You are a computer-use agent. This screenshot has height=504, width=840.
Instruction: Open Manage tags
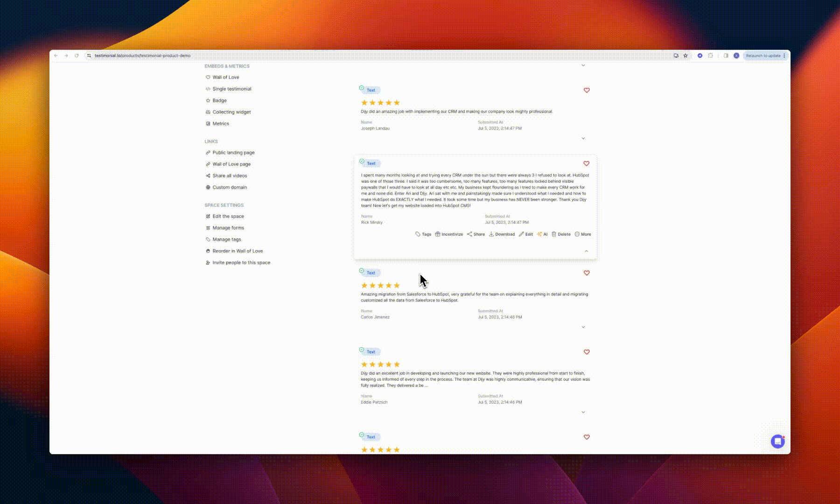(224, 239)
